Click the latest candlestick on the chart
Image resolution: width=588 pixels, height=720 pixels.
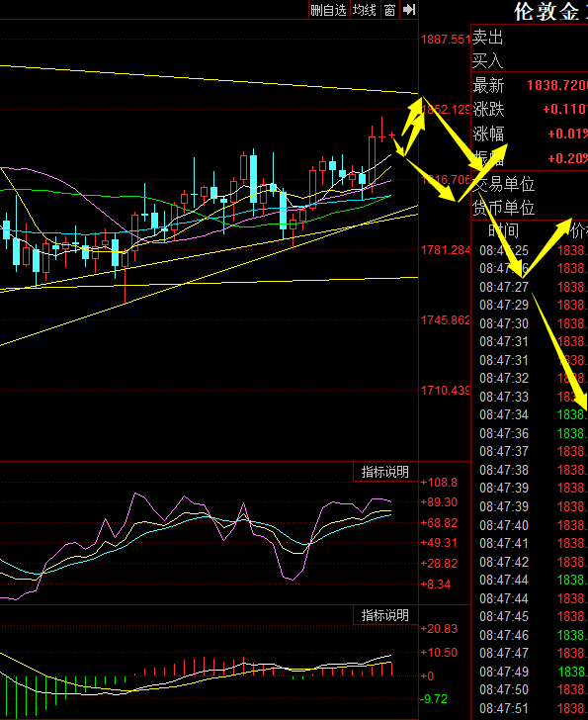(391, 135)
